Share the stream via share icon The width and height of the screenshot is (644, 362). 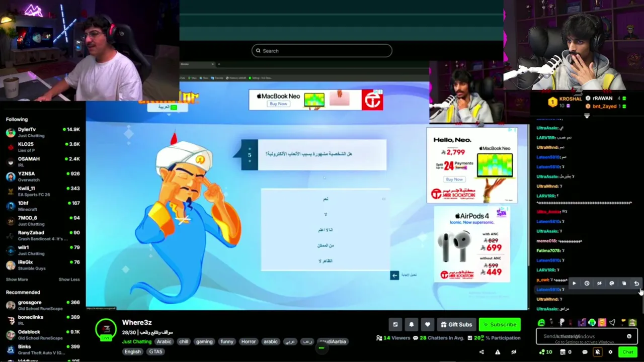[481, 352]
